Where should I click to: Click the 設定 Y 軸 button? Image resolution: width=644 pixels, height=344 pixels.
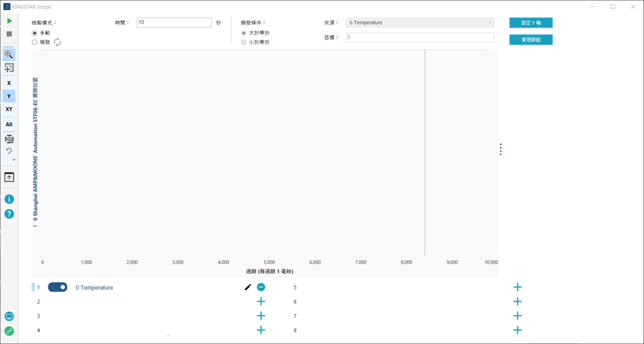pyautogui.click(x=530, y=23)
